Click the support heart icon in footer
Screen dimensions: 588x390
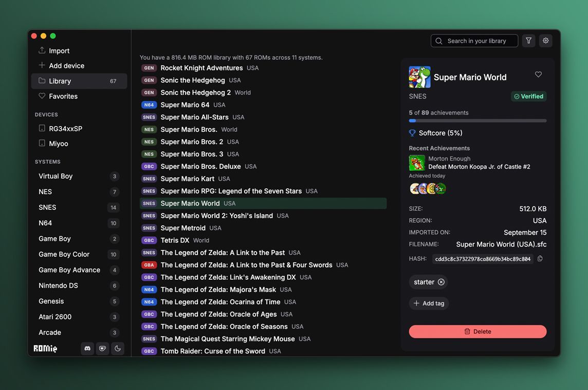tap(102, 348)
